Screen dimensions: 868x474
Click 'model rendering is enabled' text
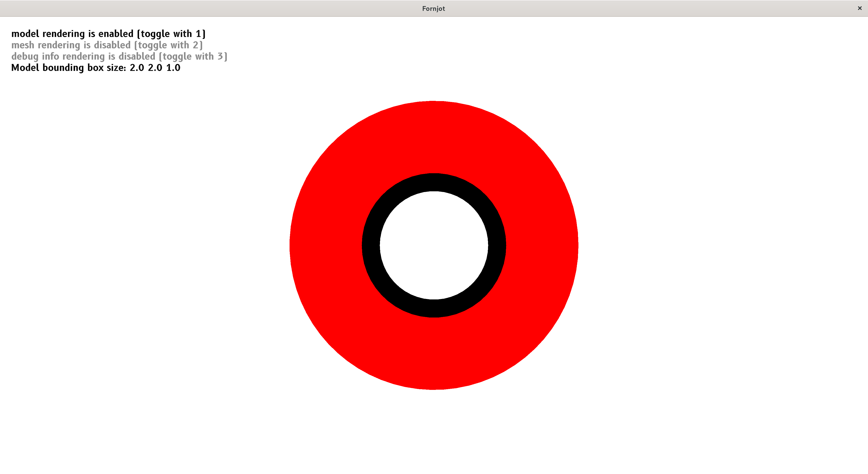108,34
